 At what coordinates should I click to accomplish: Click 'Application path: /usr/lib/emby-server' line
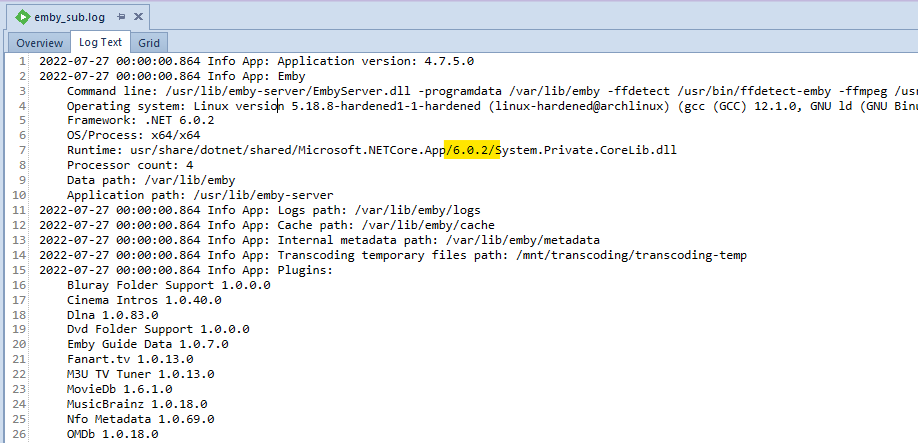pos(200,195)
